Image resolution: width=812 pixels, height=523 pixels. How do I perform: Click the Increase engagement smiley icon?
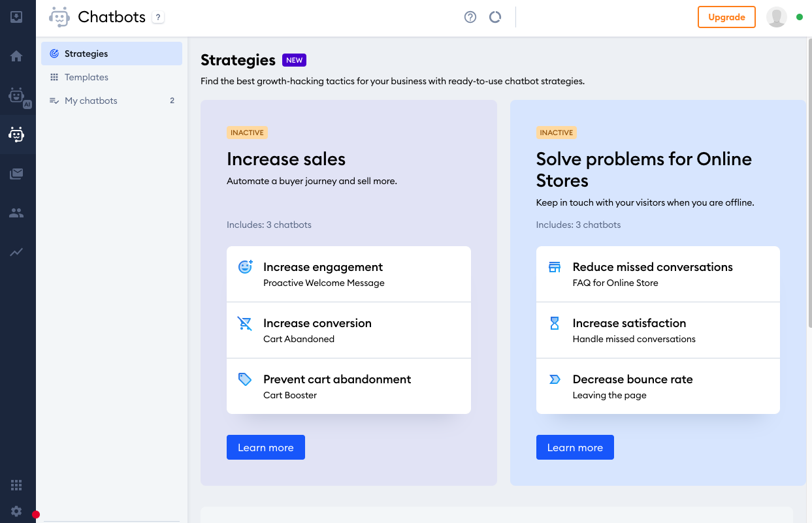coord(245,266)
